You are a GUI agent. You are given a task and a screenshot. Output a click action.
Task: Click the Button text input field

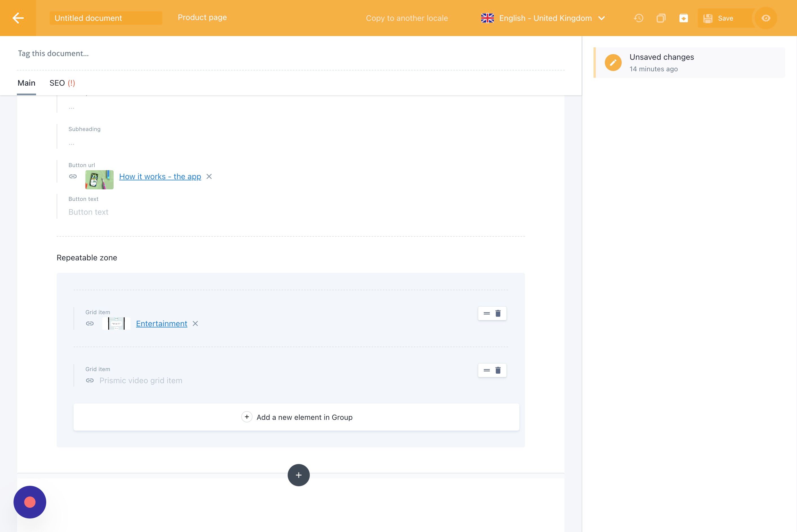click(x=291, y=212)
